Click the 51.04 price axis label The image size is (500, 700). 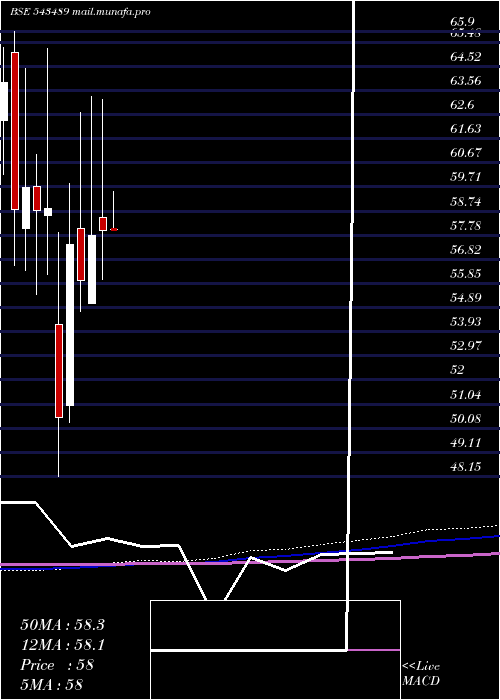[466, 395]
